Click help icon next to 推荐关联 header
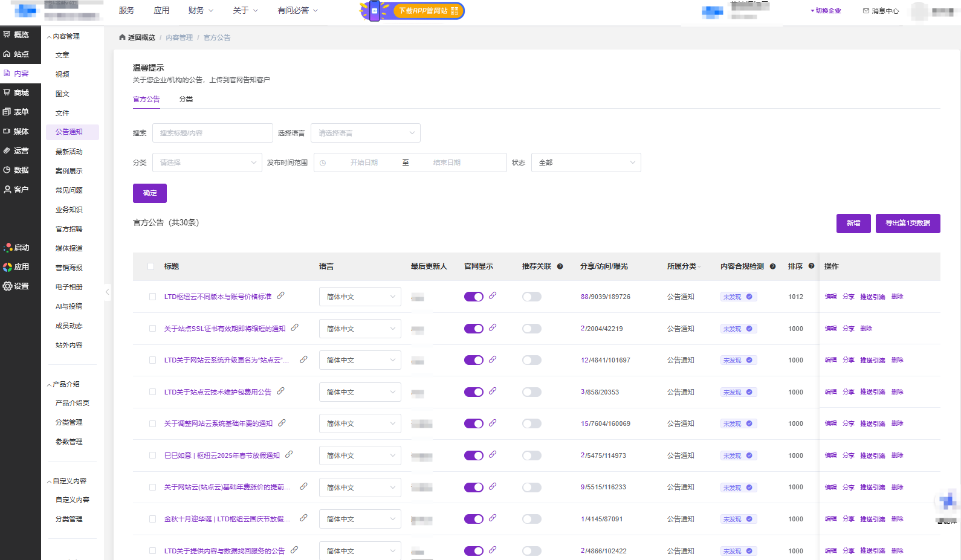Image resolution: width=961 pixels, height=560 pixels. coord(560,266)
